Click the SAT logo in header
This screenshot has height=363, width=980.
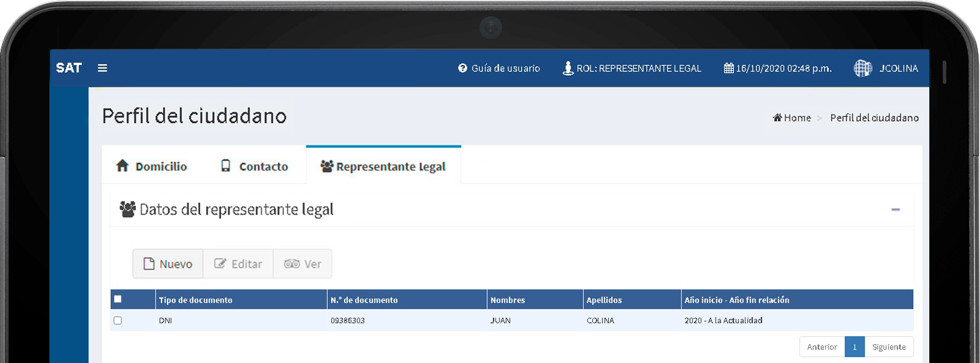[x=69, y=68]
